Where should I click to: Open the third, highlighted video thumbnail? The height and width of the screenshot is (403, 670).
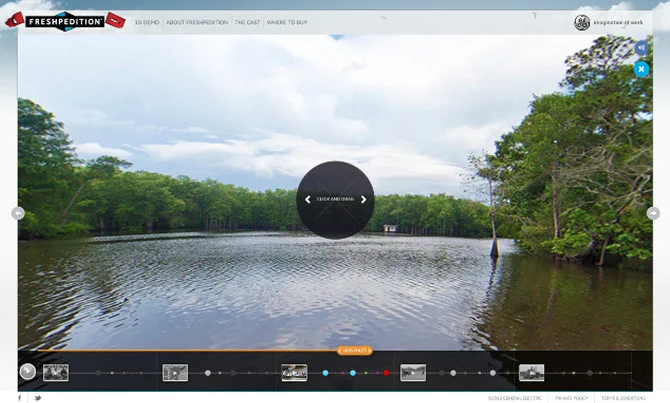click(294, 373)
